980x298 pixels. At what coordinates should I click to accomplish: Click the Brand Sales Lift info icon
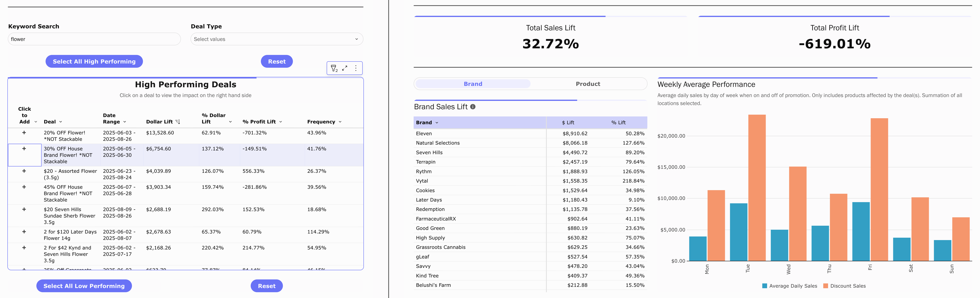[x=472, y=107]
